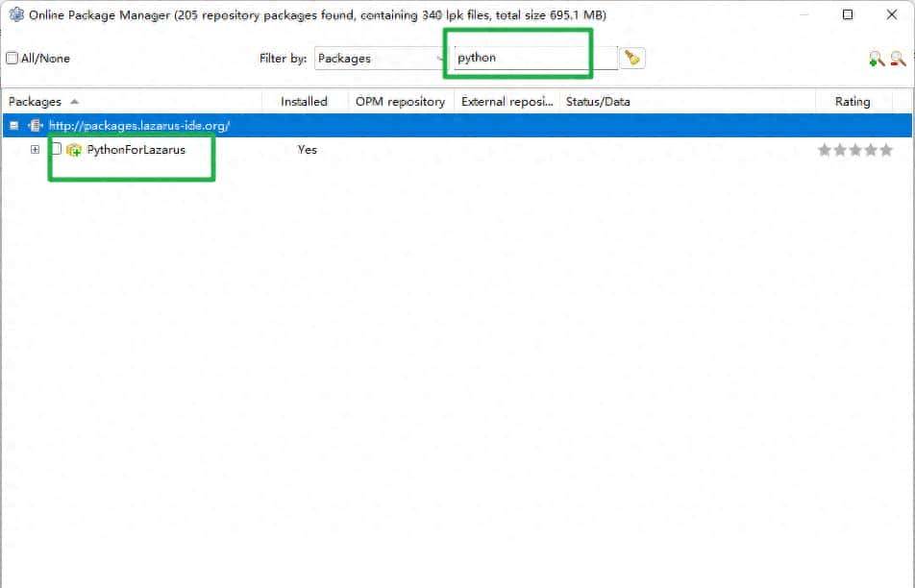Click the PythonForLazarus package icon
This screenshot has width=915, height=588.
pos(74,150)
